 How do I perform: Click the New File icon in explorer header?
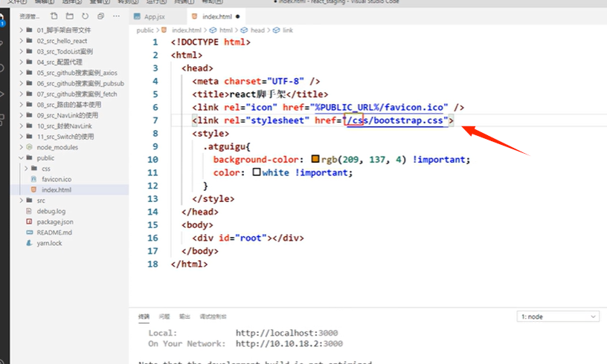pos(54,16)
